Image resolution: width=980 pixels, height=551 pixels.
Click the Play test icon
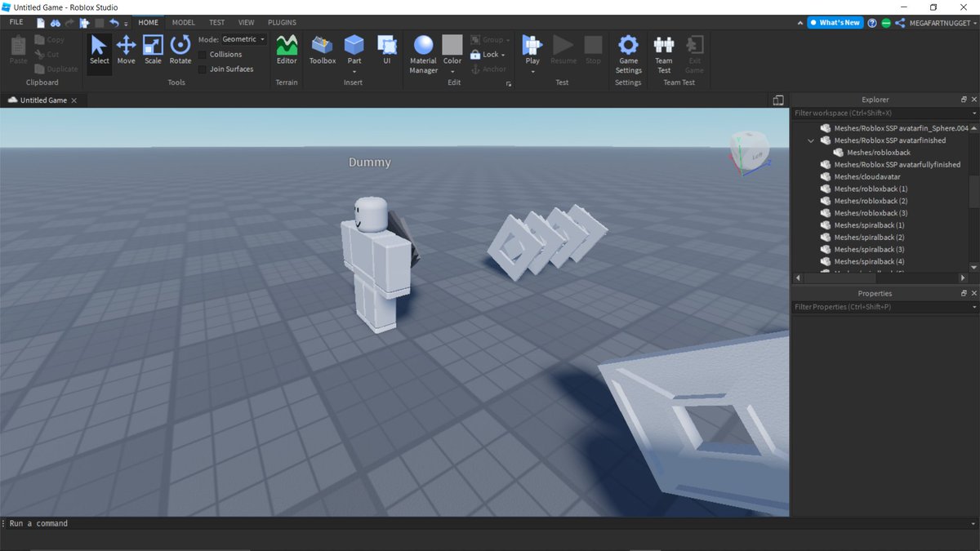[x=532, y=46]
